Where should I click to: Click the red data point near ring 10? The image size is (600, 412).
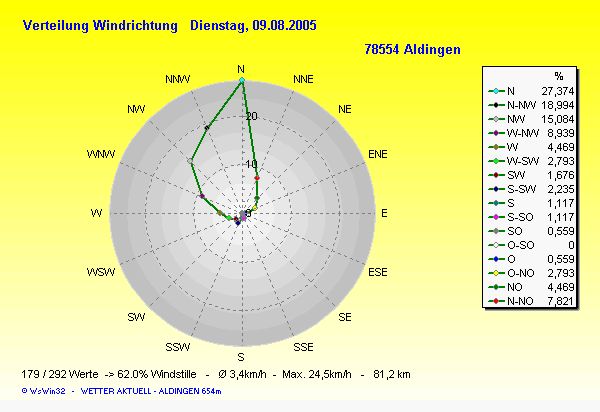pos(257,178)
